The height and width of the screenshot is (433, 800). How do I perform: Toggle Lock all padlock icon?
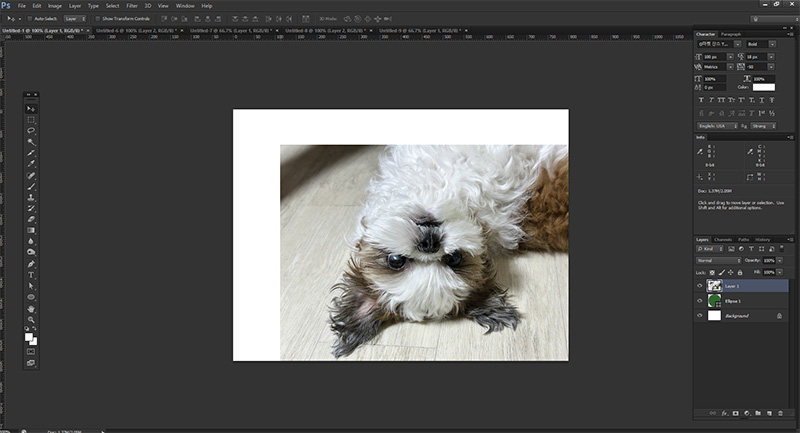[740, 272]
